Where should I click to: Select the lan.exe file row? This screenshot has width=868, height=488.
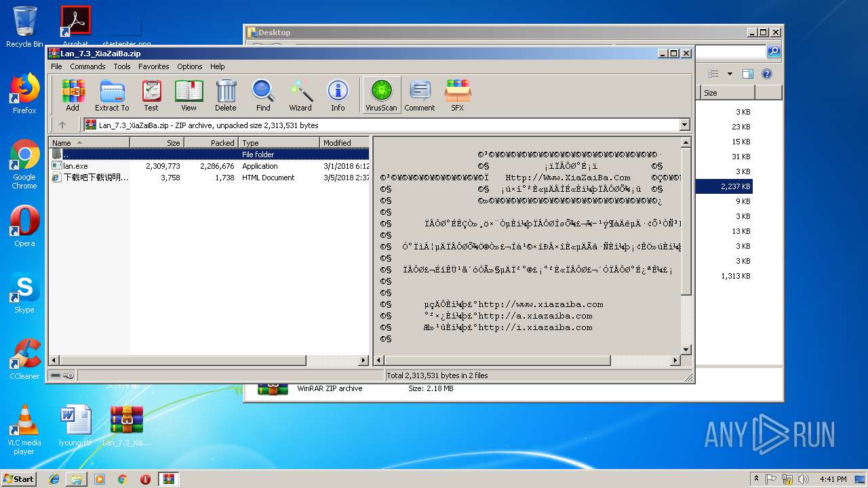(210, 166)
